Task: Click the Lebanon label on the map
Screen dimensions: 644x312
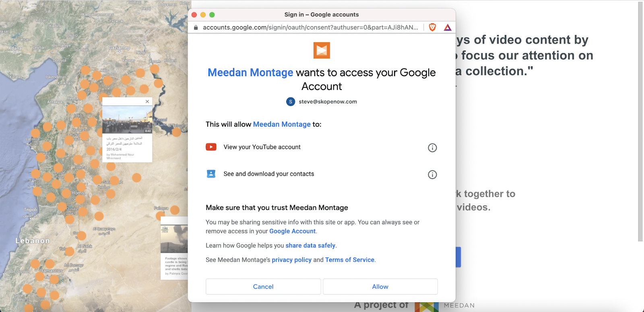Action: click(x=33, y=241)
